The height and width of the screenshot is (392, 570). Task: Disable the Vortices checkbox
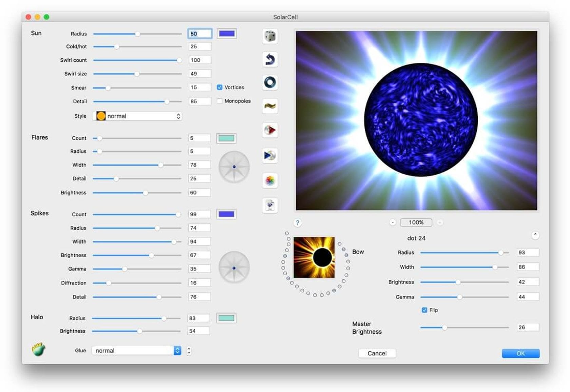[220, 87]
